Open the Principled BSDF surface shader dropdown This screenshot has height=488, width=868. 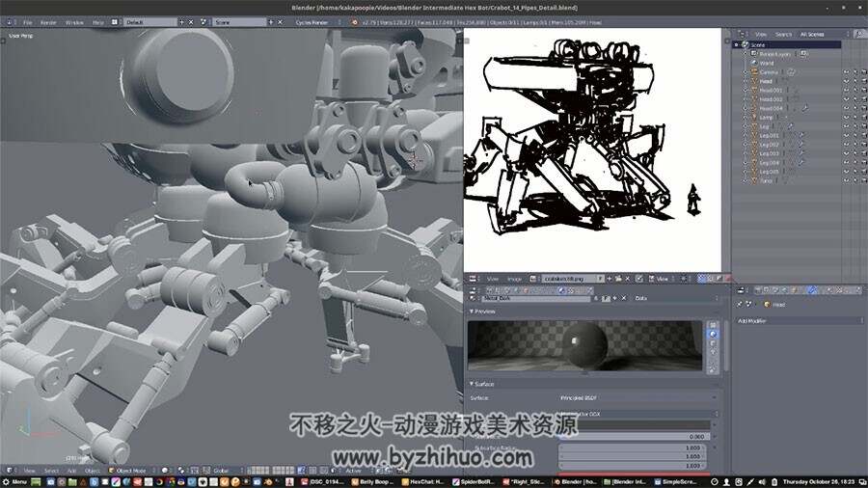tap(637, 397)
